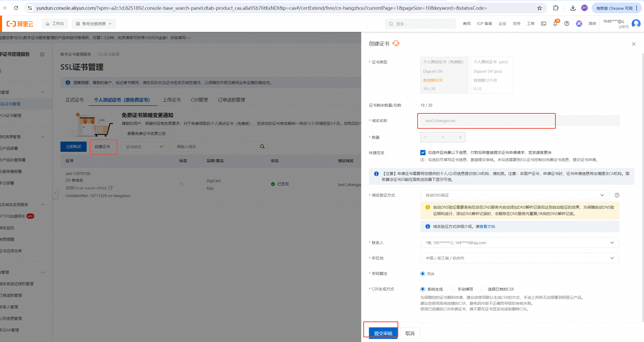This screenshot has height=342, width=644.
Task: Open 证书应用仓库 in sidebar
Action: click(11, 251)
